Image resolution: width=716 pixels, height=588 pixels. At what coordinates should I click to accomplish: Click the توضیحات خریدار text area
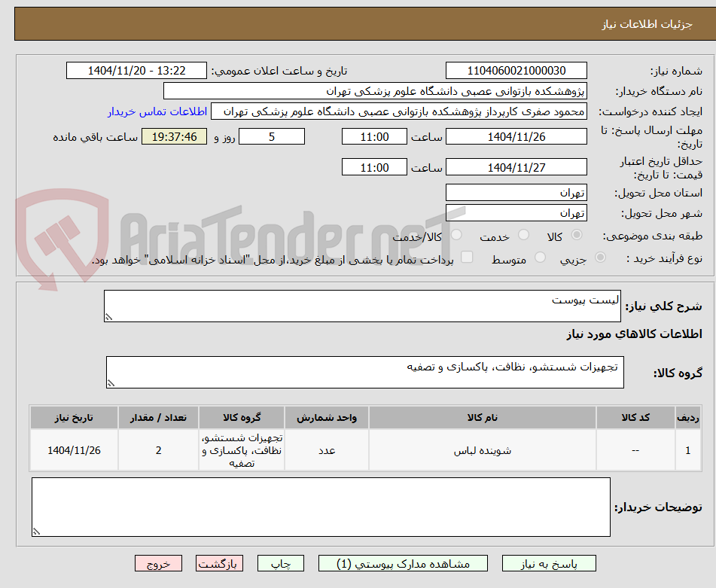321,507
